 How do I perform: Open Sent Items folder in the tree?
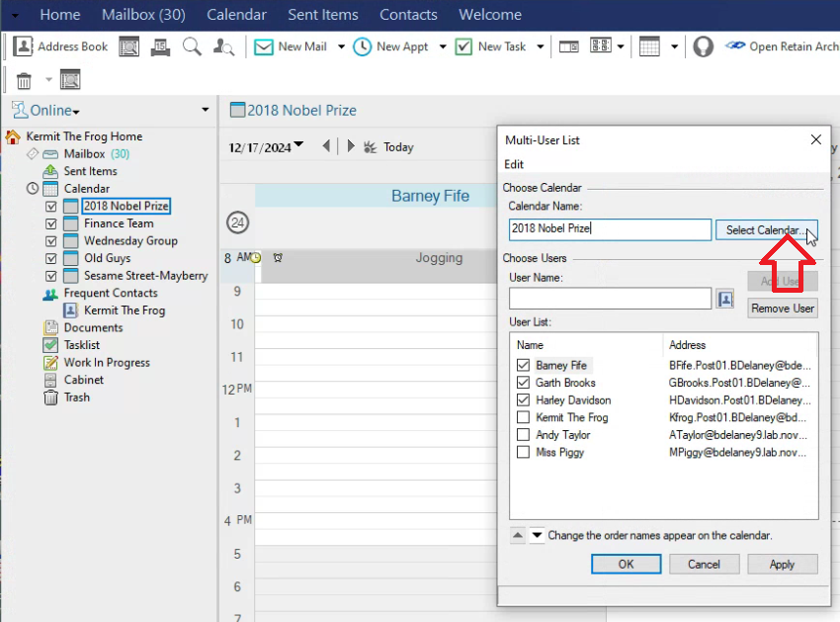coord(90,171)
